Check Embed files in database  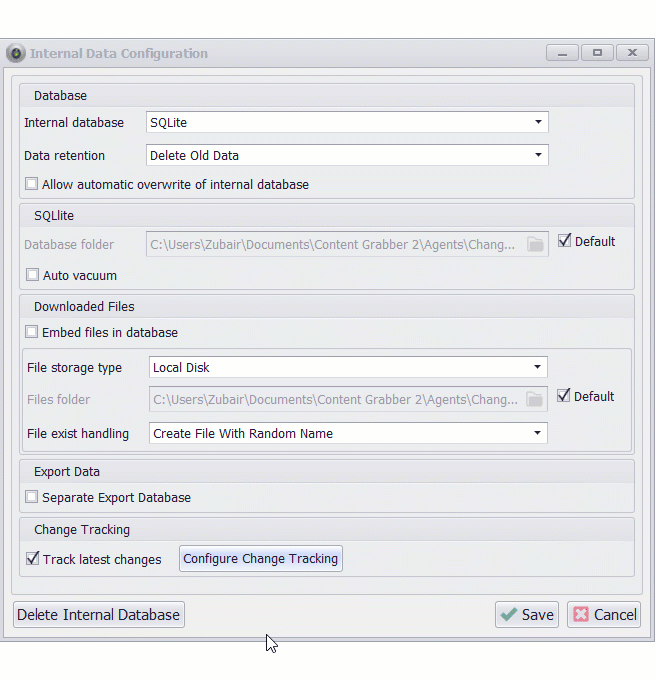coord(32,332)
